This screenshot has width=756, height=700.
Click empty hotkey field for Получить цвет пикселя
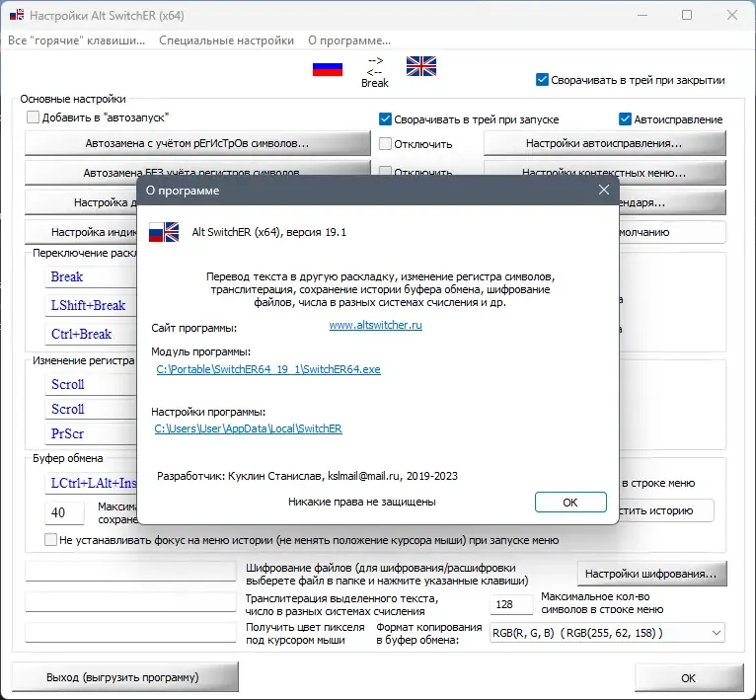click(x=130, y=632)
